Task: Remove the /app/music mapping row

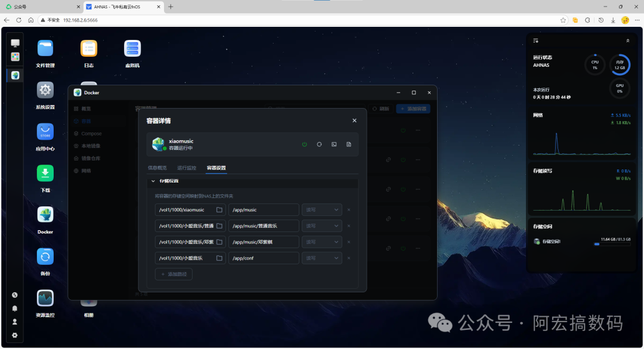Action: click(x=349, y=209)
